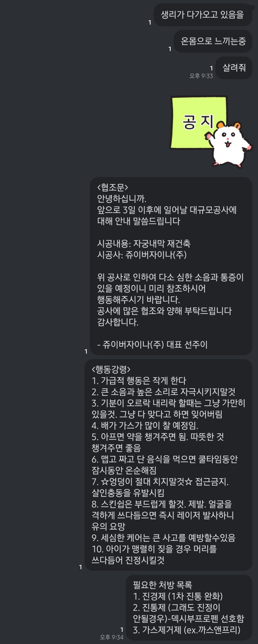Click rule 4 about 배가 가스가 많이 찰 예정
The image size is (258, 644).
[x=145, y=426]
